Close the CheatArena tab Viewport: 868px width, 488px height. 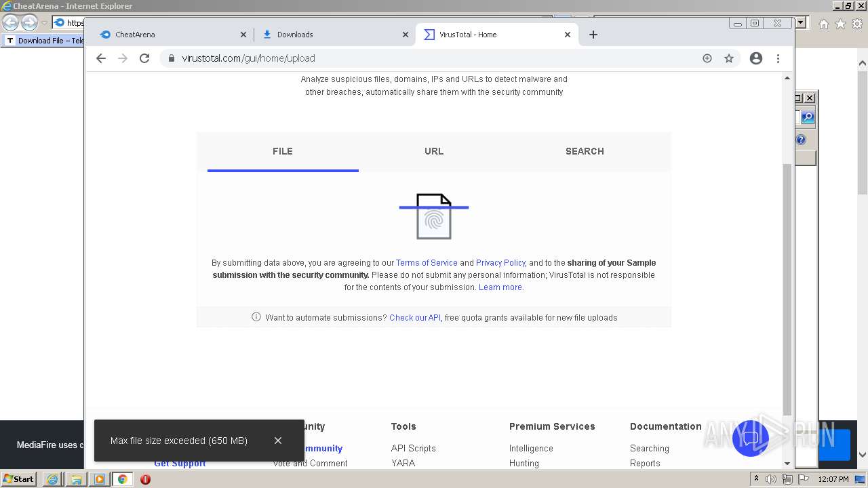click(243, 35)
